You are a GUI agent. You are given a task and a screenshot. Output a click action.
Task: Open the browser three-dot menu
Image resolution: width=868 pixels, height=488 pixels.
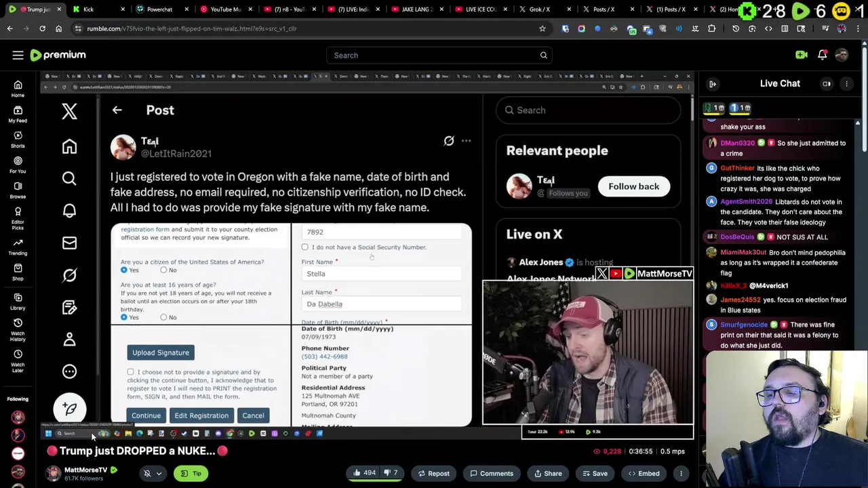pos(859,28)
